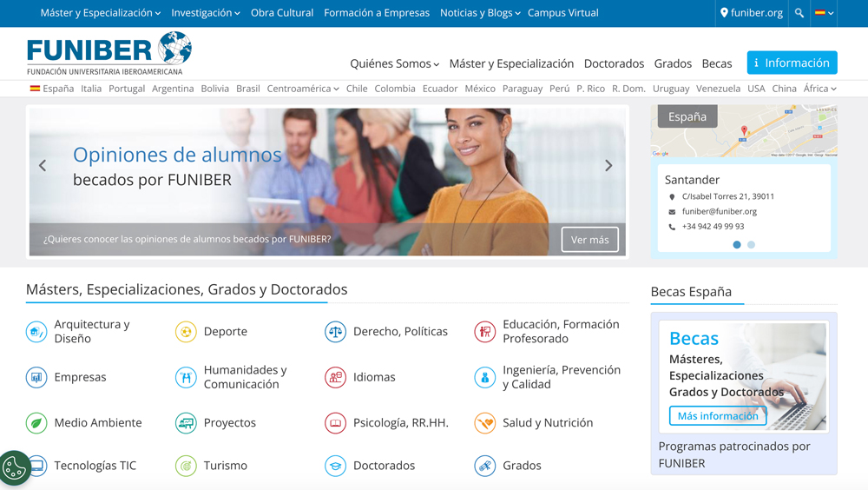
Task: Switch to the second location carousel dot
Action: [x=752, y=245]
